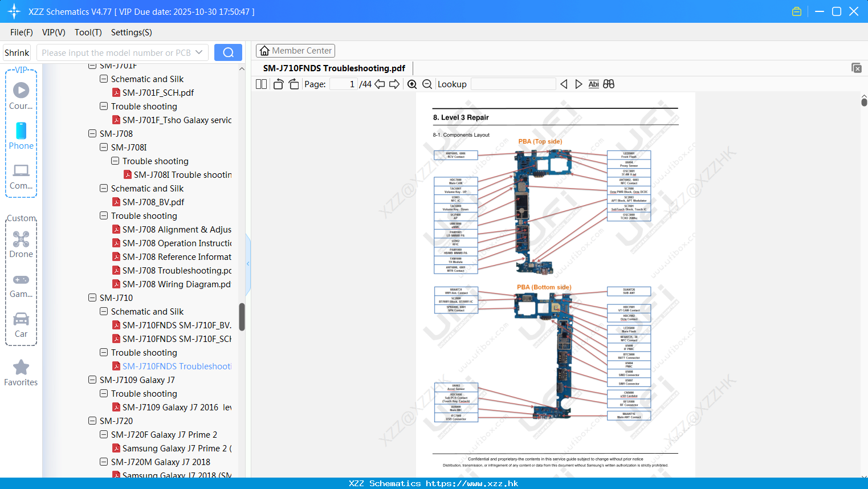Open the Game console category icon
The height and width of the screenshot is (489, 868).
21,285
